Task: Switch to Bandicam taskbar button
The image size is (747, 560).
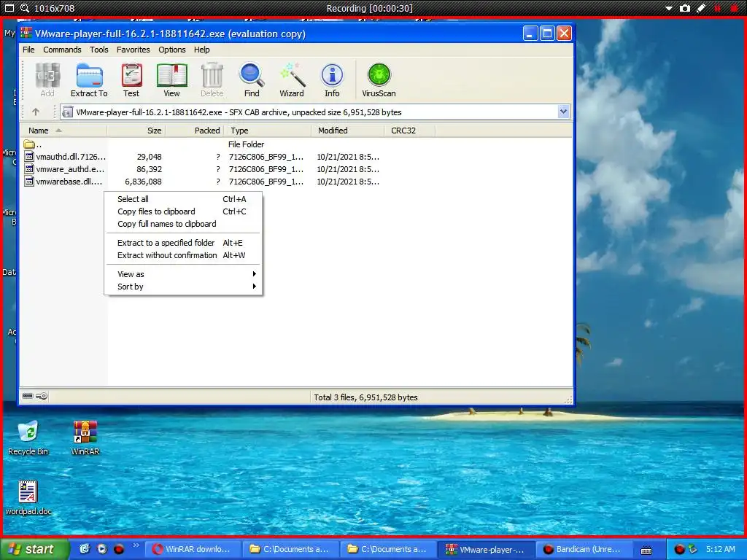Action: click(584, 549)
